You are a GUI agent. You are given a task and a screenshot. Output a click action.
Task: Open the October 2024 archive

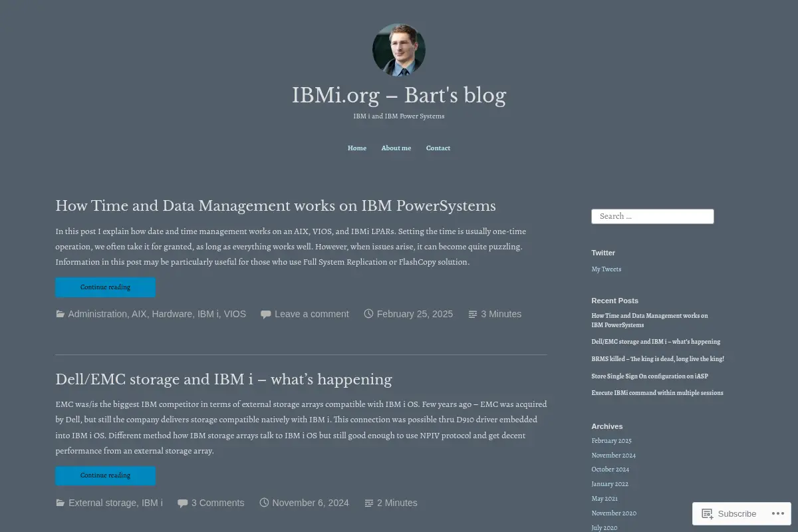[x=610, y=469]
